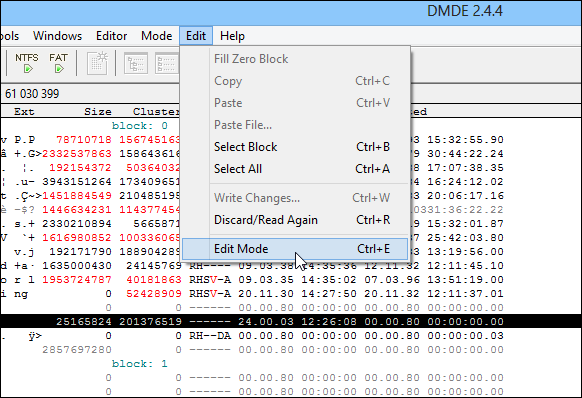Click the block: 1 label row
Screen dimensions: 582x398
coord(140,364)
